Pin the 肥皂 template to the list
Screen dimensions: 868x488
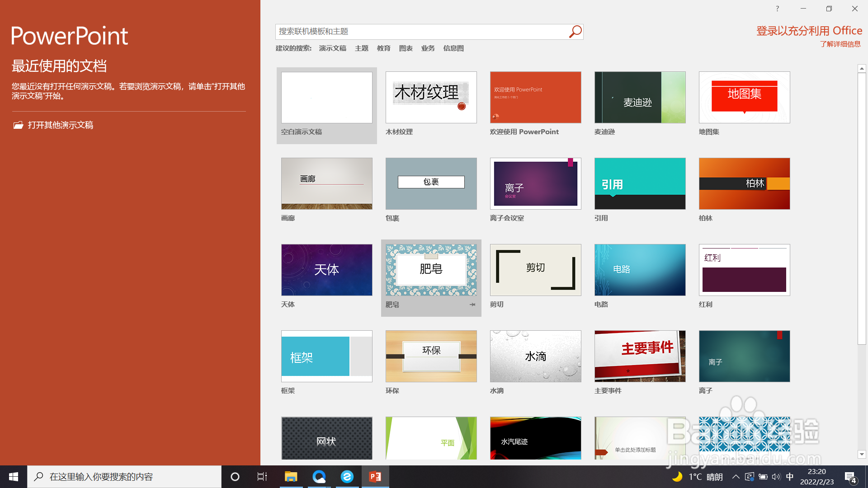(x=472, y=305)
